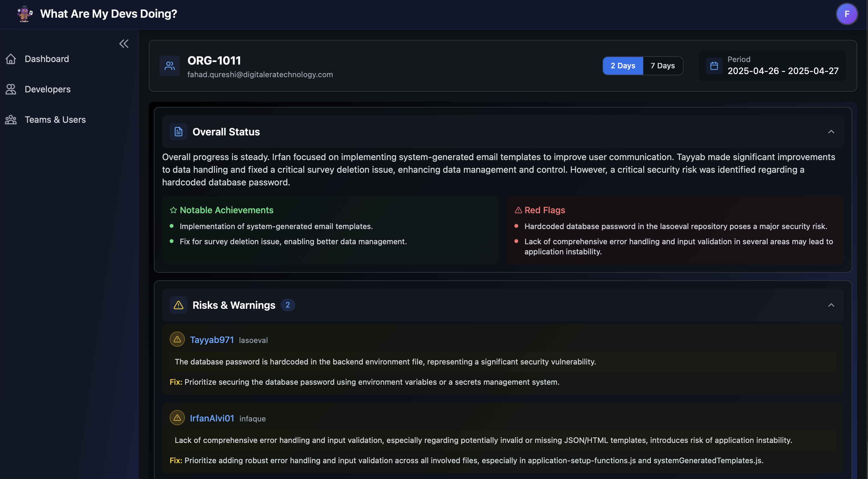Click 'Implementation of system-generated email templates.'

(x=276, y=227)
